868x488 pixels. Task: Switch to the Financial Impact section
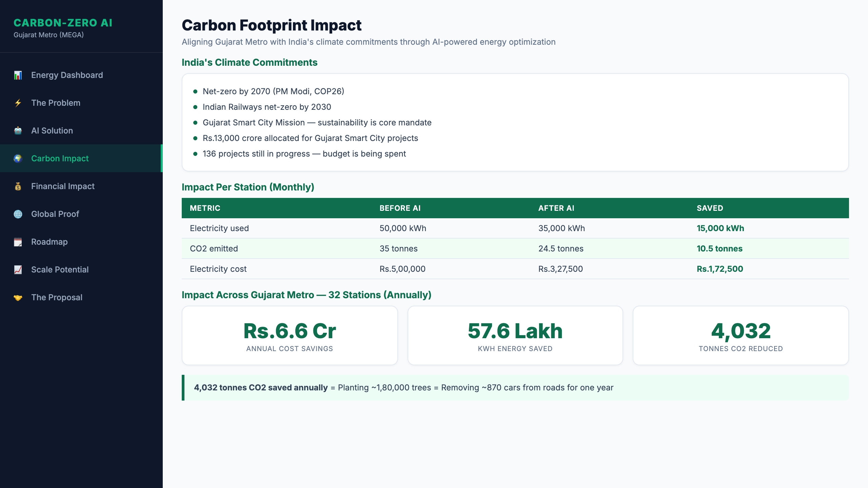click(63, 186)
